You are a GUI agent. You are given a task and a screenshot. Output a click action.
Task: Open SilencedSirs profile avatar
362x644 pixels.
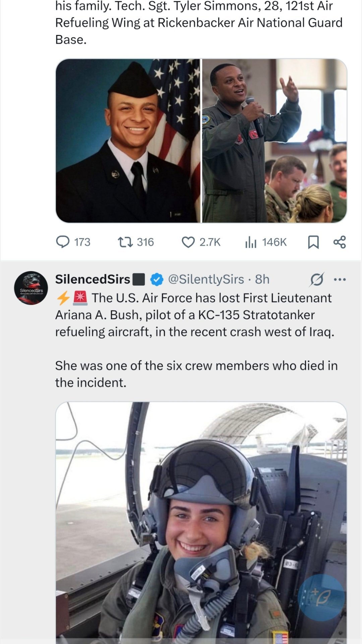pyautogui.click(x=31, y=288)
